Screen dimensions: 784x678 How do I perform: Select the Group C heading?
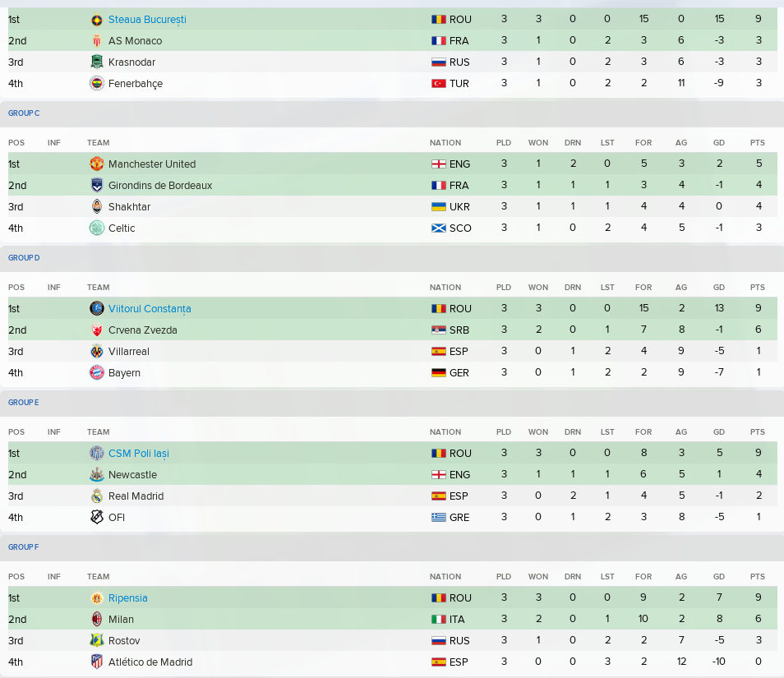24,113
